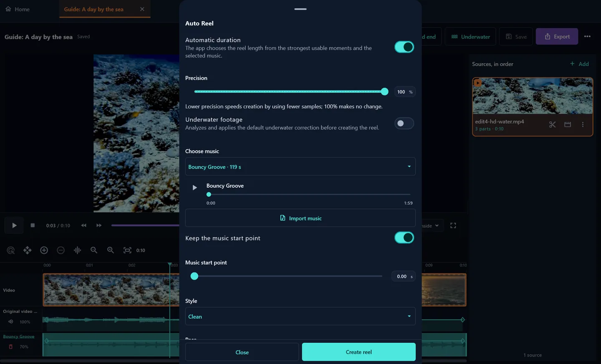
Task: Click the clapperboard icon on edit4-hd-water.mp4
Action: pyautogui.click(x=568, y=125)
